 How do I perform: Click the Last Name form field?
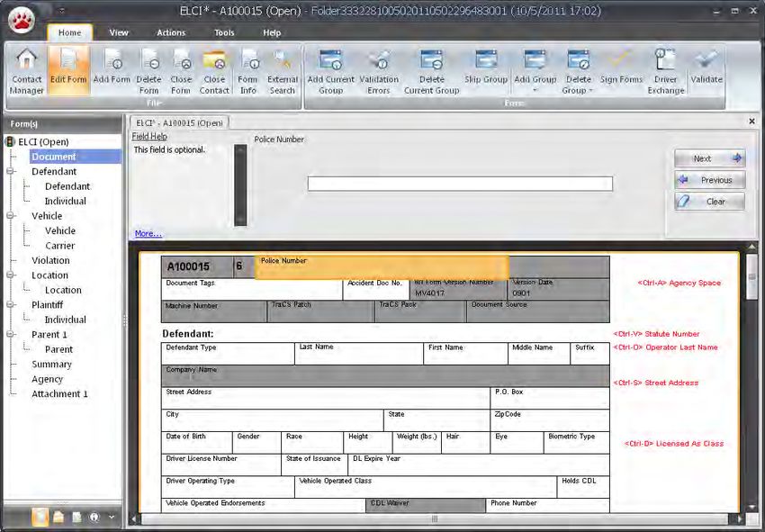click(358, 354)
